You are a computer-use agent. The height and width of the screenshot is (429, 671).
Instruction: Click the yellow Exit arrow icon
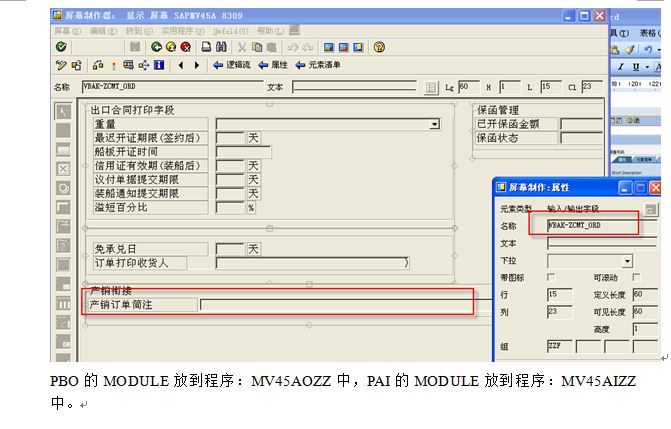tap(171, 47)
